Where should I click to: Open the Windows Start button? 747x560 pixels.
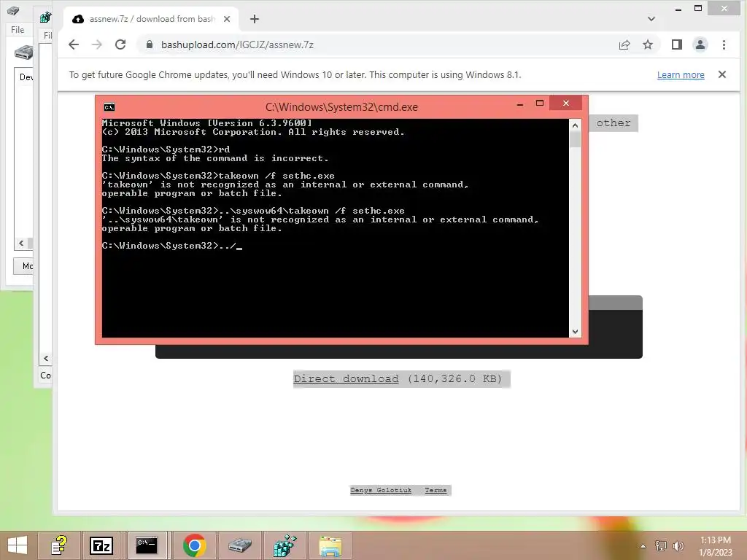(x=18, y=545)
